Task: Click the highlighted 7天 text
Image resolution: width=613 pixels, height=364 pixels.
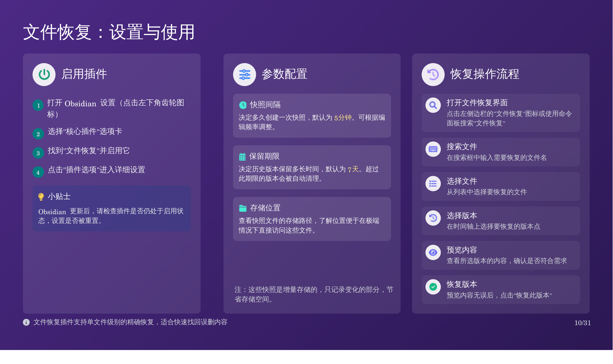Action: [x=353, y=169]
